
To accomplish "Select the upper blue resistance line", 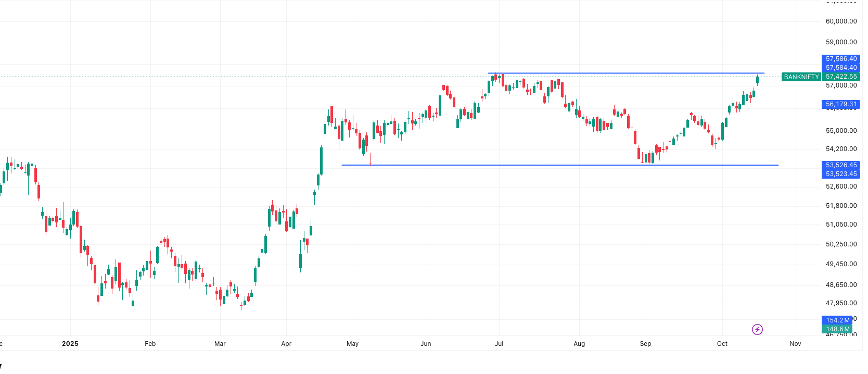I will (x=624, y=73).
